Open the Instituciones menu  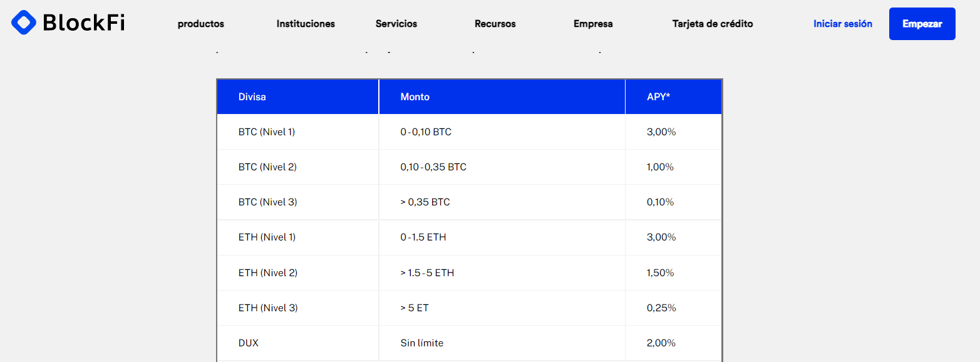pos(306,24)
